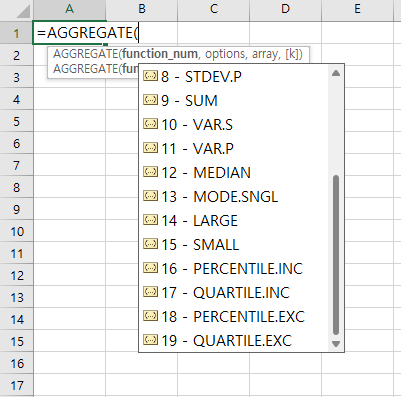Viewport: 401px width, 397px height.
Task: Click the list scrollbar down arrow
Action: (x=336, y=343)
